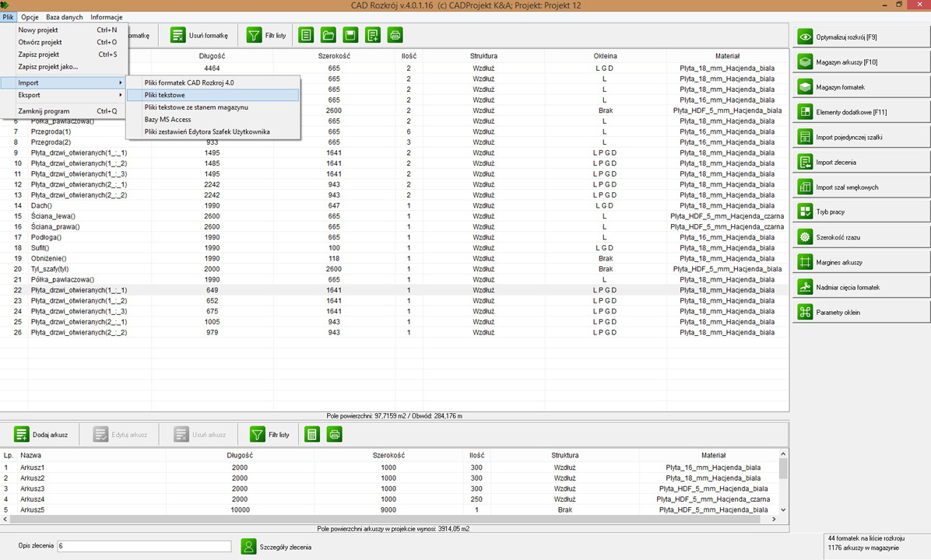The height and width of the screenshot is (560, 931).
Task: Click the Opis zlecenia text field
Action: point(144,547)
